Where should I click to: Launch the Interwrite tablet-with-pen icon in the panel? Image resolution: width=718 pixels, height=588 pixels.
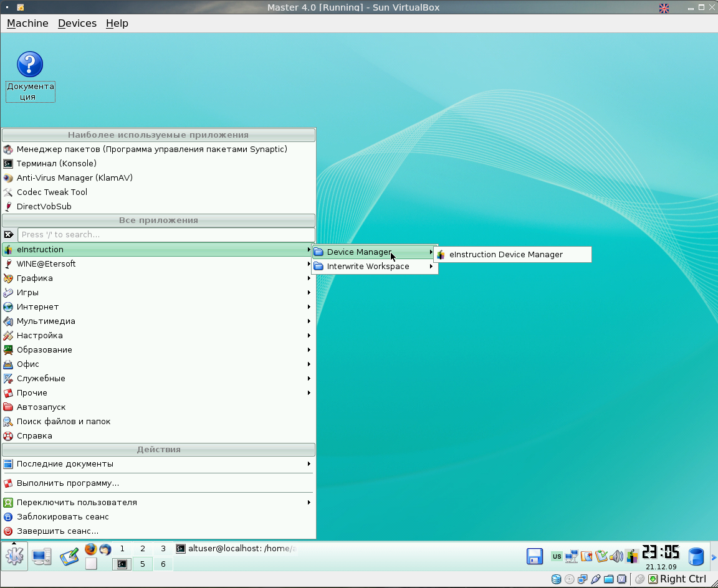coord(69,556)
